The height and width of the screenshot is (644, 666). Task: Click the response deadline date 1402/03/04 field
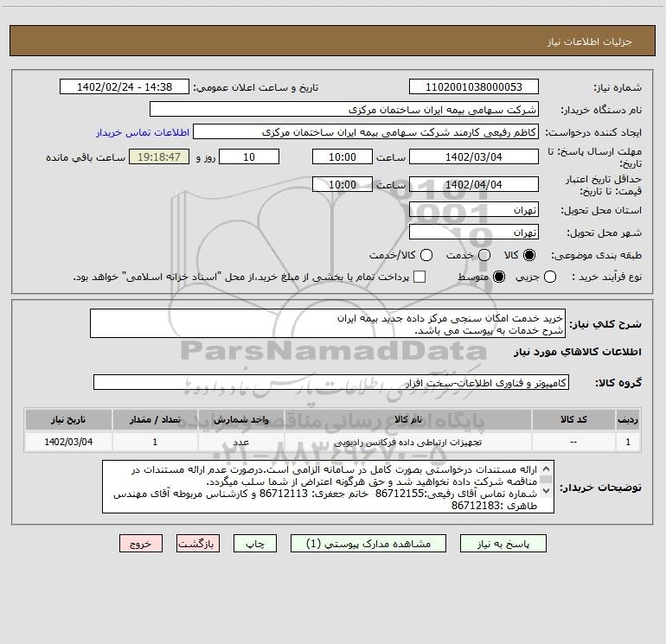[474, 156]
